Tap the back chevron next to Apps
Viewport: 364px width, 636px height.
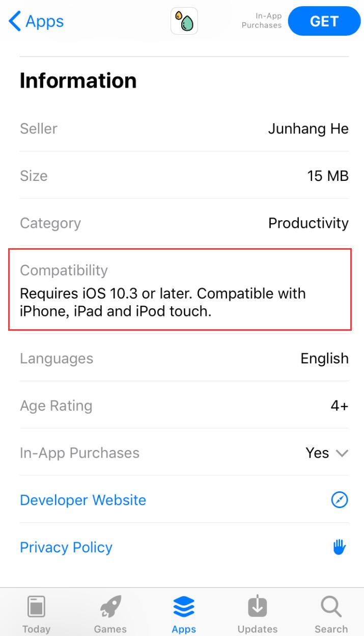coord(14,21)
